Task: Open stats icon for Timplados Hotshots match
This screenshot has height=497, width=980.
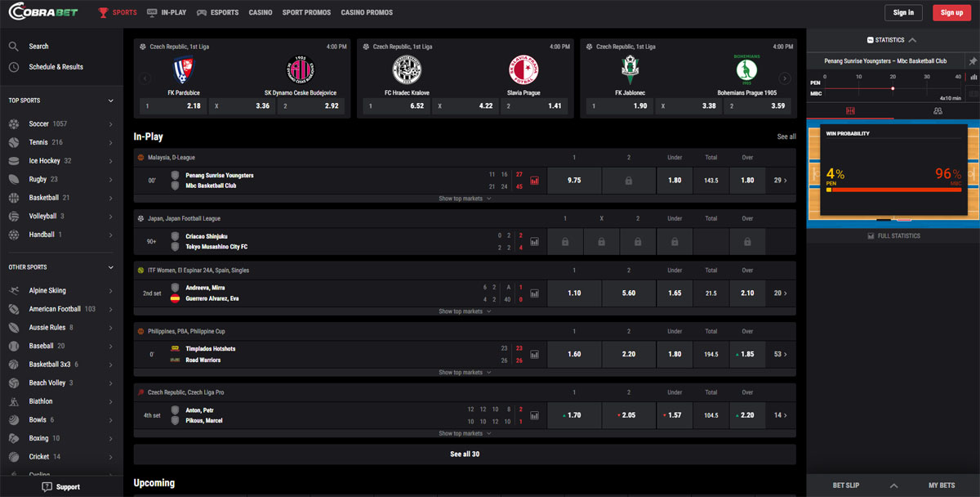Action: [x=535, y=355]
